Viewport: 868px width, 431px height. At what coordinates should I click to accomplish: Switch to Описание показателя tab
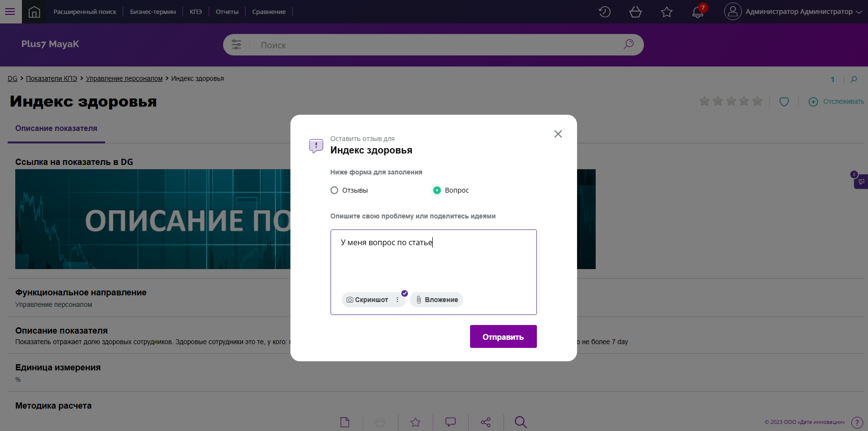pyautogui.click(x=56, y=129)
